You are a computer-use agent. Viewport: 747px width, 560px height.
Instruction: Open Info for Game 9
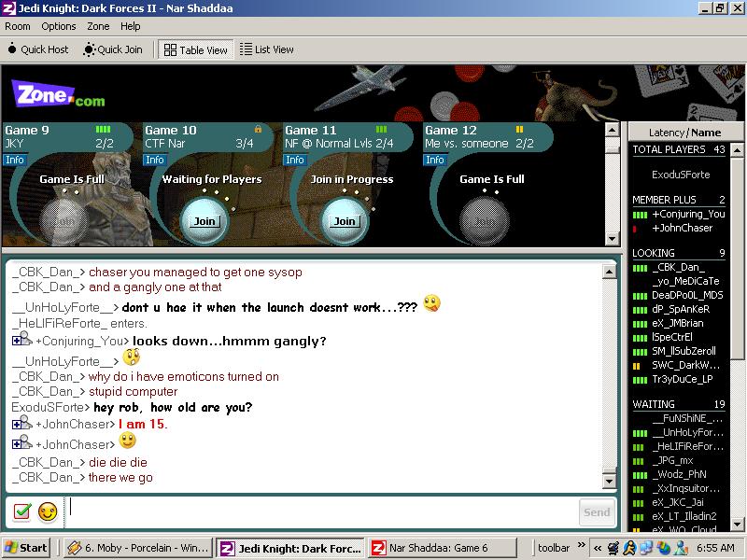(x=14, y=160)
